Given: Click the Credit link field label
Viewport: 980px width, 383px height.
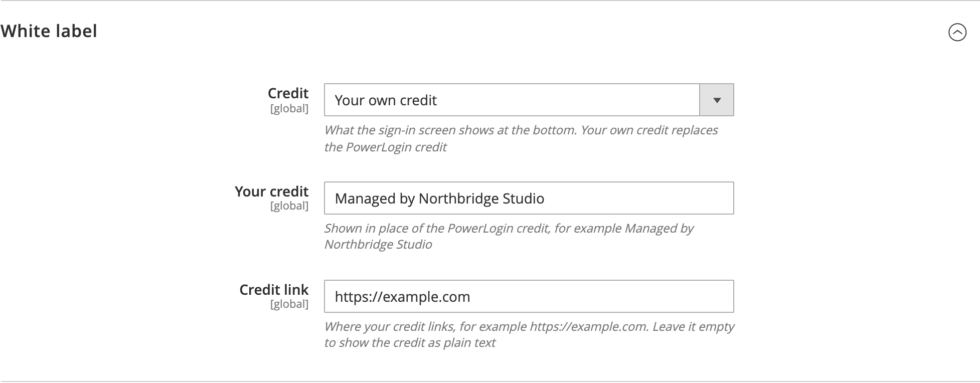Looking at the screenshot, I should (274, 290).
